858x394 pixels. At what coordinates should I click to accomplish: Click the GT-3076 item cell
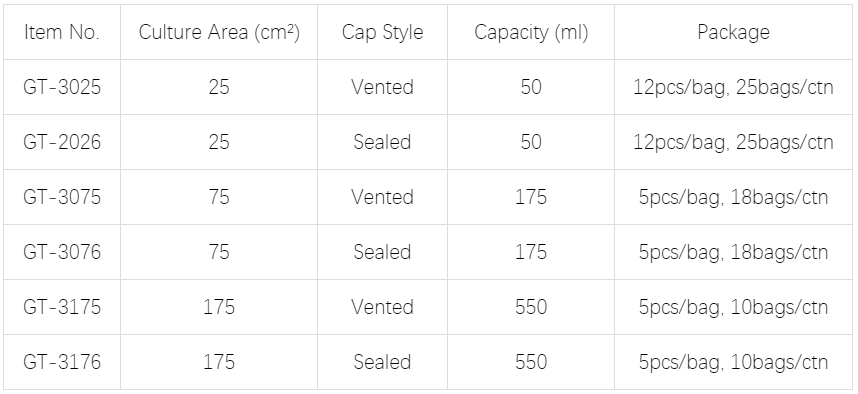[62, 252]
